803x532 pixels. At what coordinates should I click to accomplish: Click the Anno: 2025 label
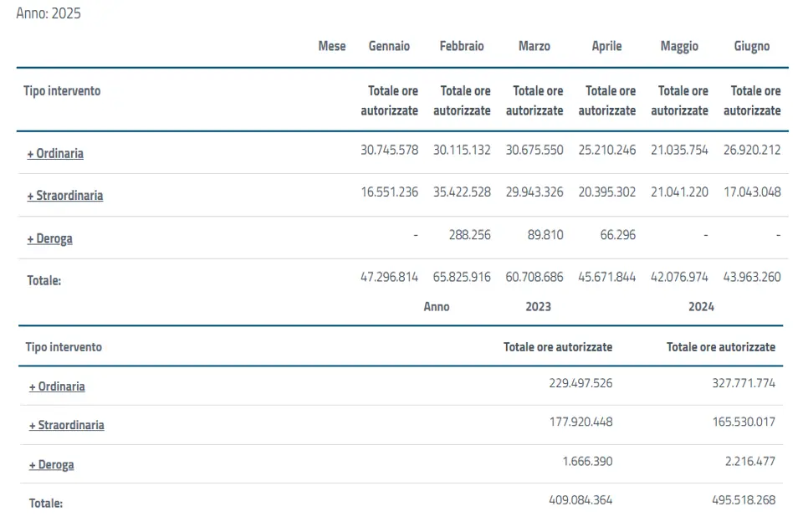coord(49,13)
